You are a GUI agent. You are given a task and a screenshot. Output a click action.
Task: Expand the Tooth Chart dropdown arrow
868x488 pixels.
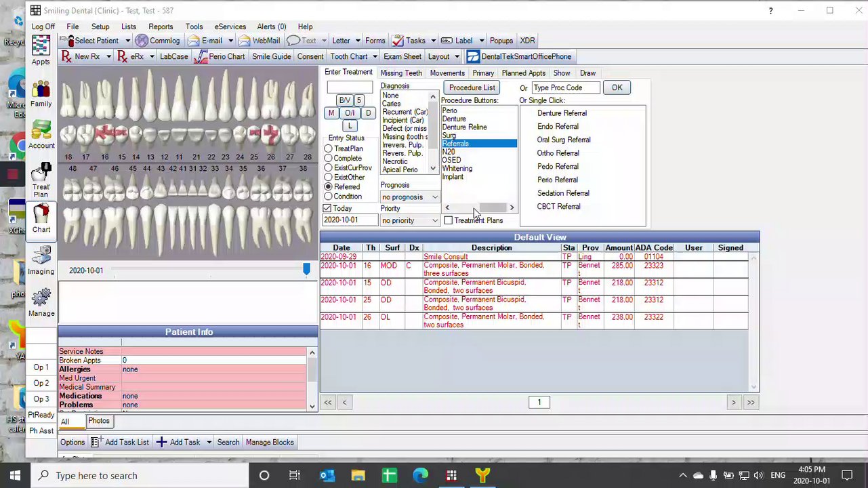(375, 57)
